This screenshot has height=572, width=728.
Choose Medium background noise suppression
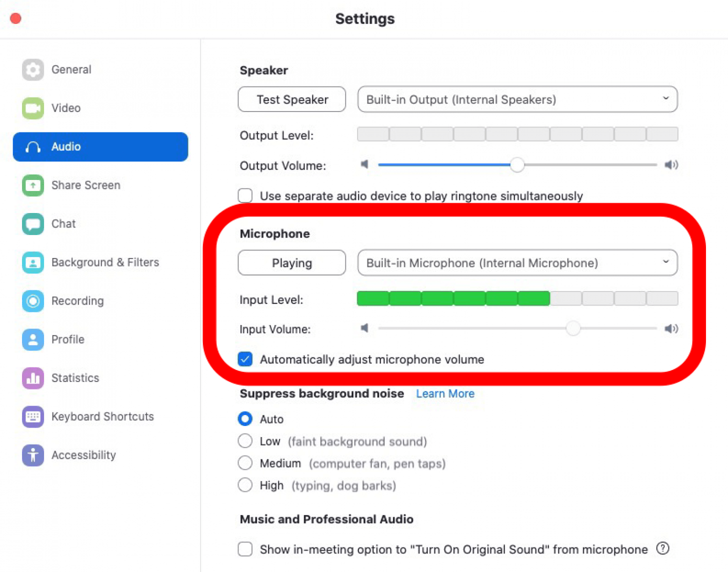(245, 463)
